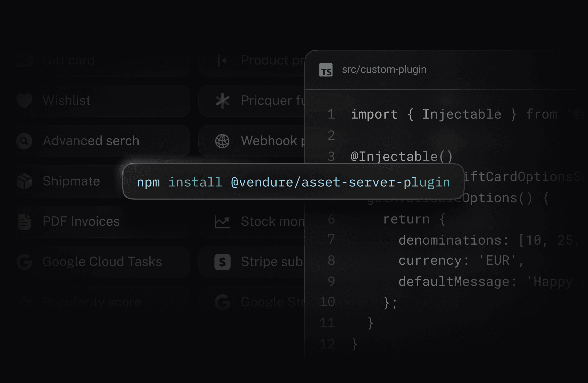This screenshot has height=383, width=588.
Task: Click the TypeScript TS file icon
Action: point(326,70)
